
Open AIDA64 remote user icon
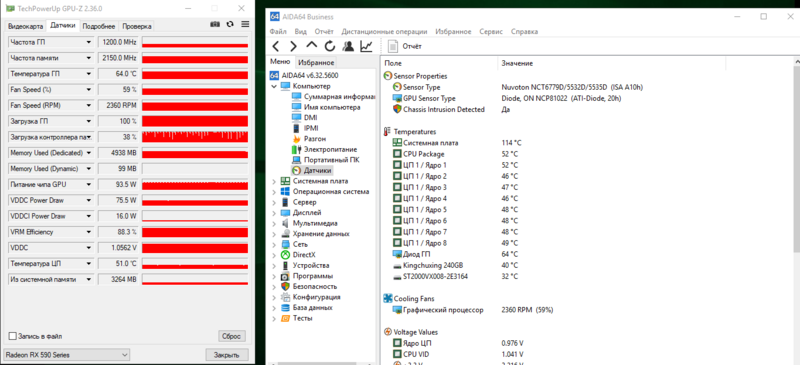348,46
